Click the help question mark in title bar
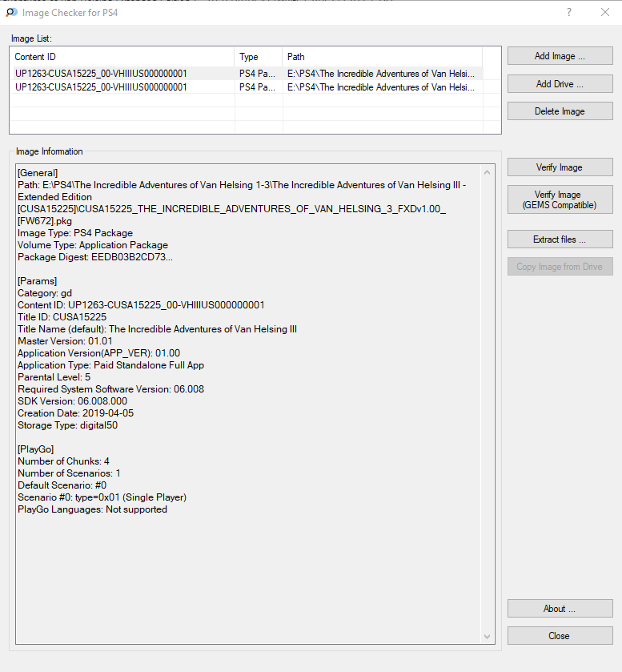 click(x=569, y=13)
